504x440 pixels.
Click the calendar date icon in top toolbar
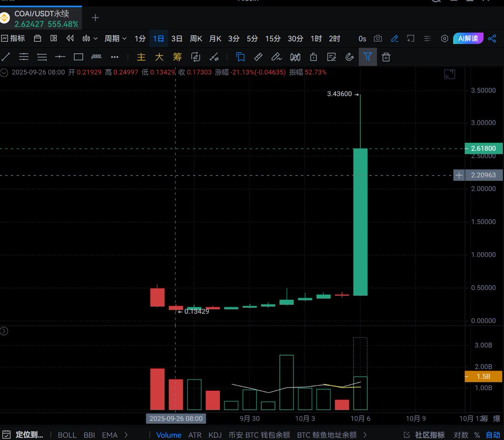tap(37, 39)
